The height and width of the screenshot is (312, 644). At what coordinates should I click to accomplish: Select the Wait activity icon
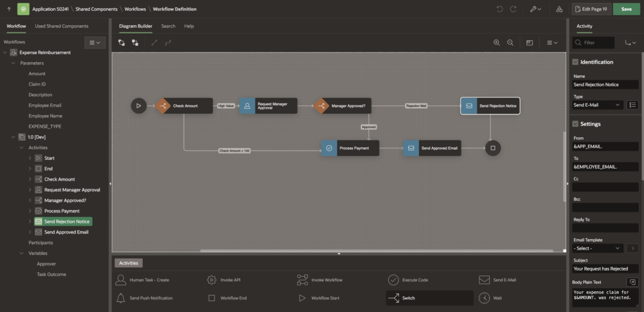[x=484, y=298]
